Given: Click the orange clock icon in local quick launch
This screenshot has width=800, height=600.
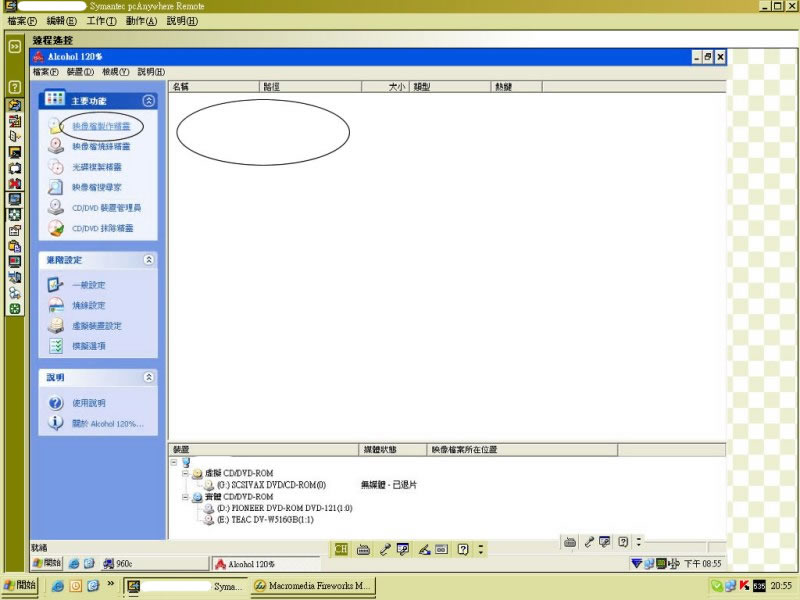Looking at the screenshot, I should click(x=76, y=586).
